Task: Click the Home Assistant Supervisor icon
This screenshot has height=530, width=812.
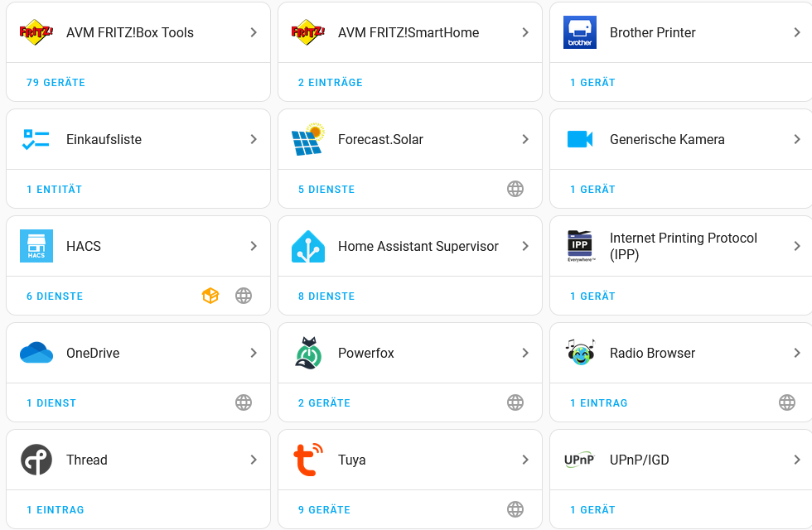Action: pos(308,246)
